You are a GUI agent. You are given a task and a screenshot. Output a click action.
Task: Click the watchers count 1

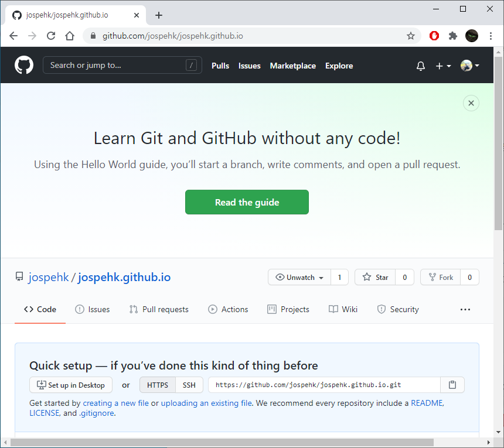pyautogui.click(x=339, y=277)
